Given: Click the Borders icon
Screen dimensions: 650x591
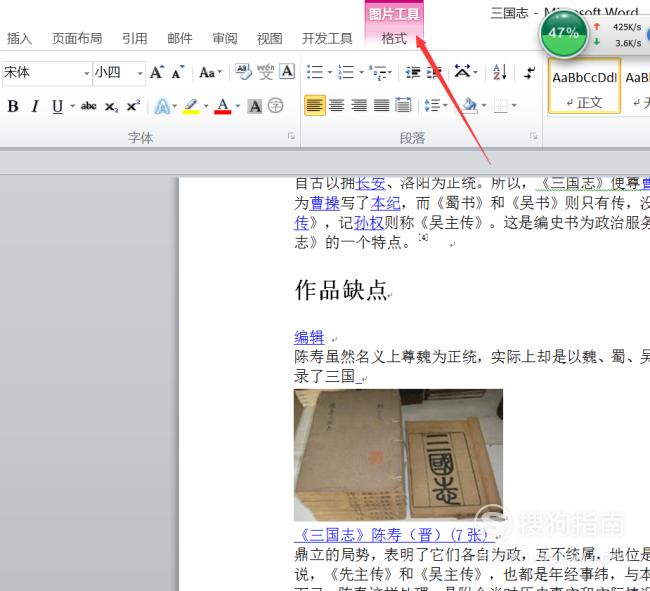Looking at the screenshot, I should [501, 106].
